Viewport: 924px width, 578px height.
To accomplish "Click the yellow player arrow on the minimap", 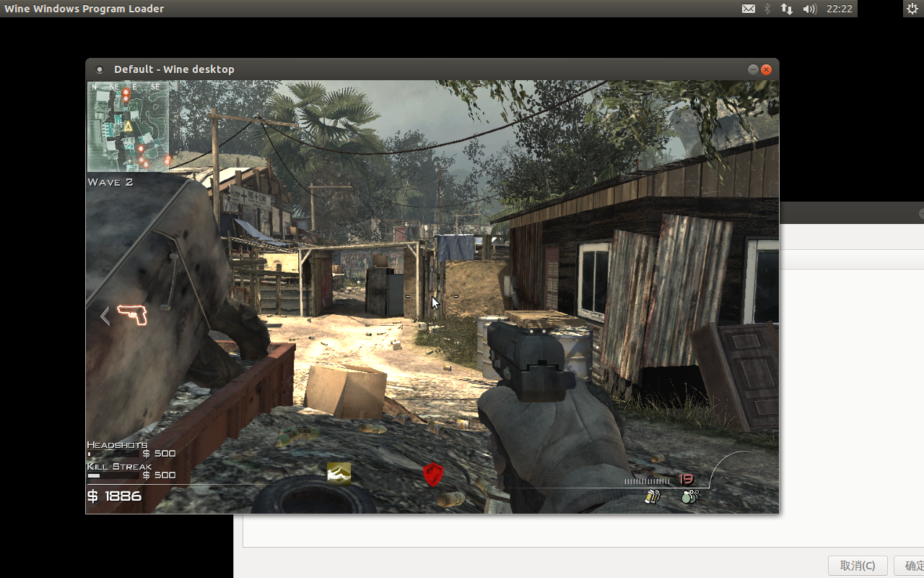I will coord(128,126).
